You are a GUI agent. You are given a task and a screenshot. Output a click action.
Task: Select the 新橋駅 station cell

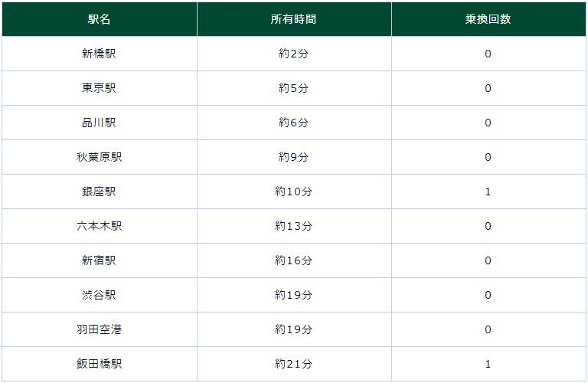coord(100,54)
